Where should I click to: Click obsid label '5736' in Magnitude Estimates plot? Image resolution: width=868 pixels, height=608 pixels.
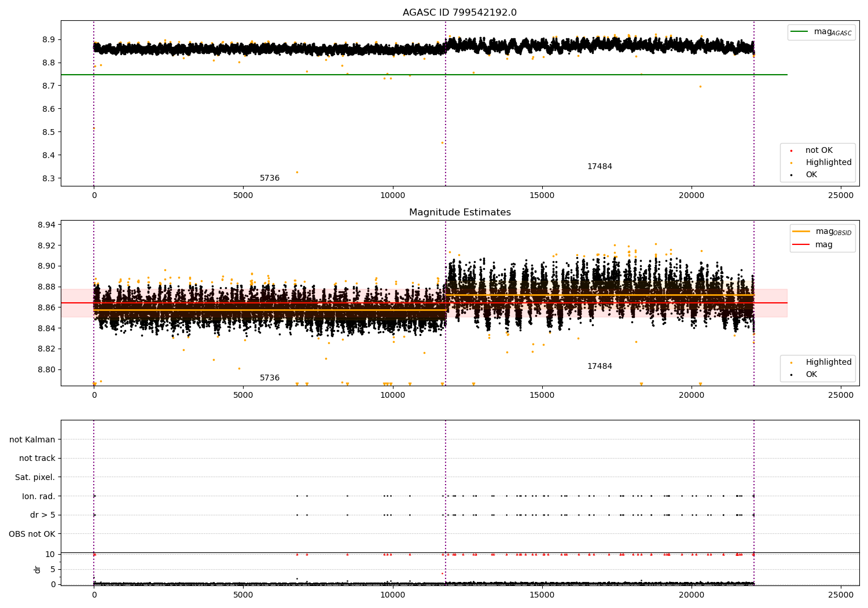click(270, 378)
